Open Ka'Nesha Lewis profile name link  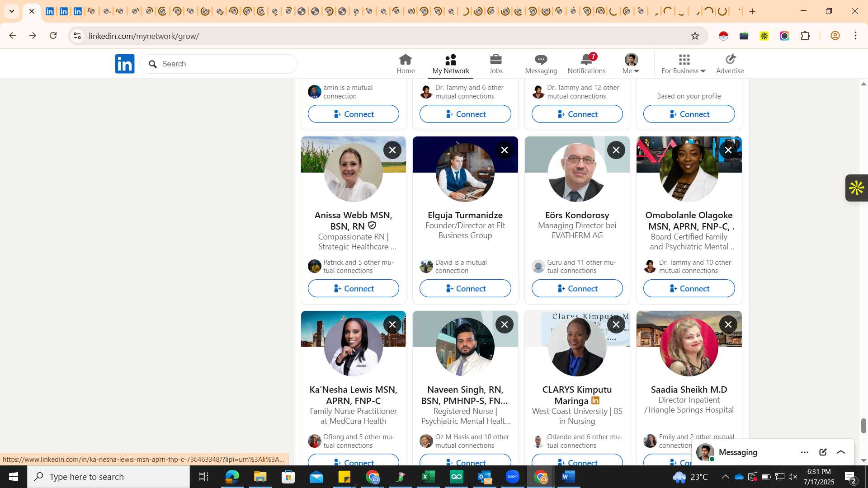(x=354, y=395)
